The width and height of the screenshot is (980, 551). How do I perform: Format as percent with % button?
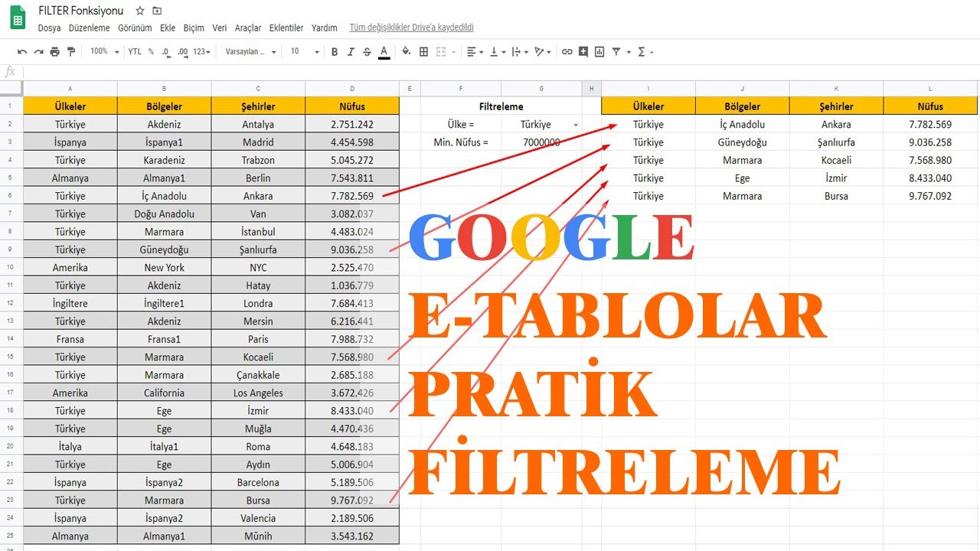[x=151, y=52]
